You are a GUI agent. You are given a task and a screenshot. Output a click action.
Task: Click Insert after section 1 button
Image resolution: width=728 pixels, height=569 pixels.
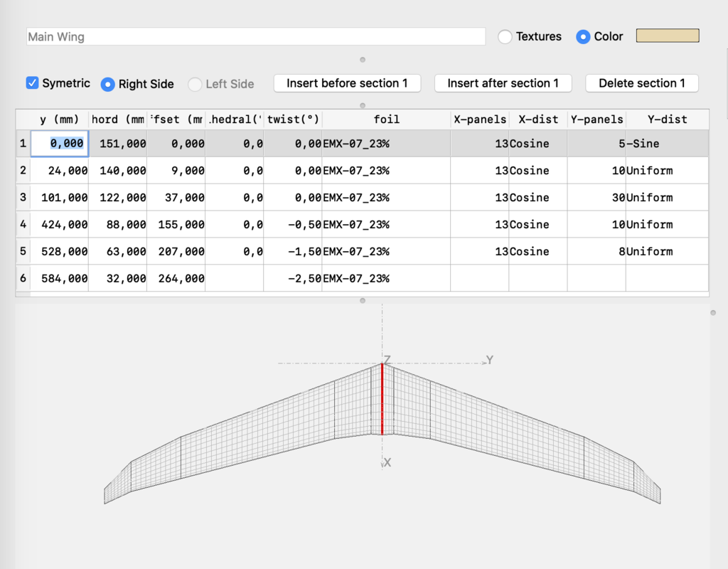tap(503, 83)
